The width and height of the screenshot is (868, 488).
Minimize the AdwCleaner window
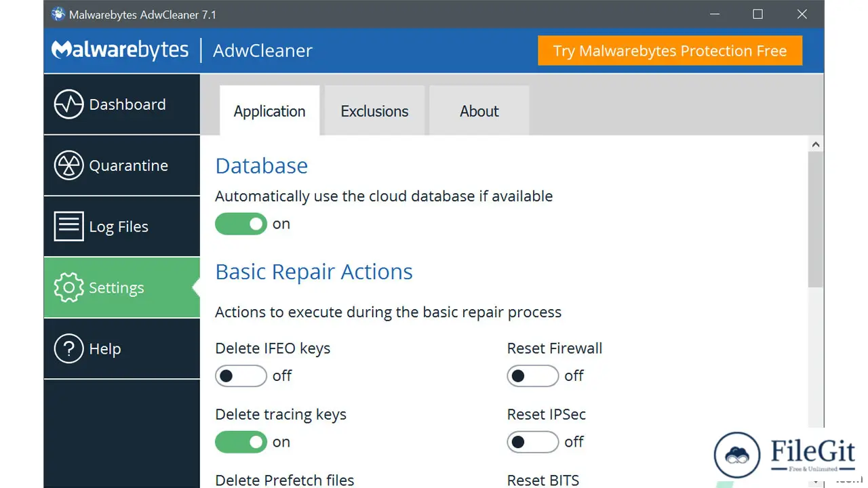point(714,14)
